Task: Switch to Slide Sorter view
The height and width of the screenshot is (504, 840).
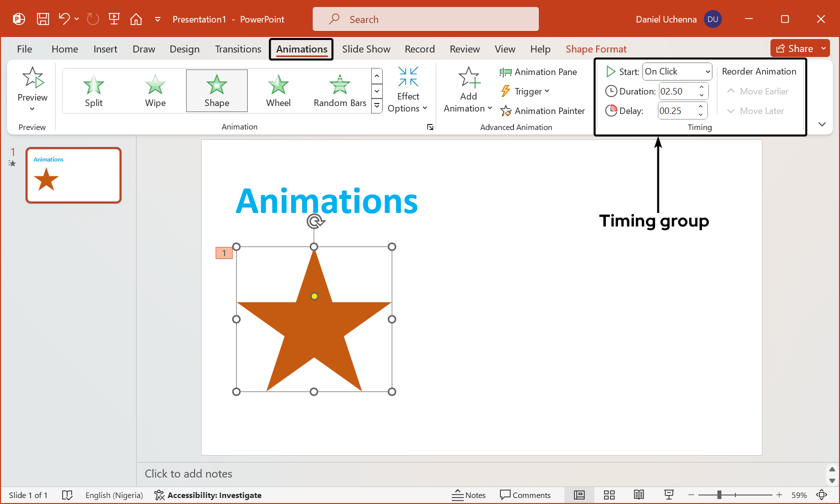Action: tap(609, 494)
